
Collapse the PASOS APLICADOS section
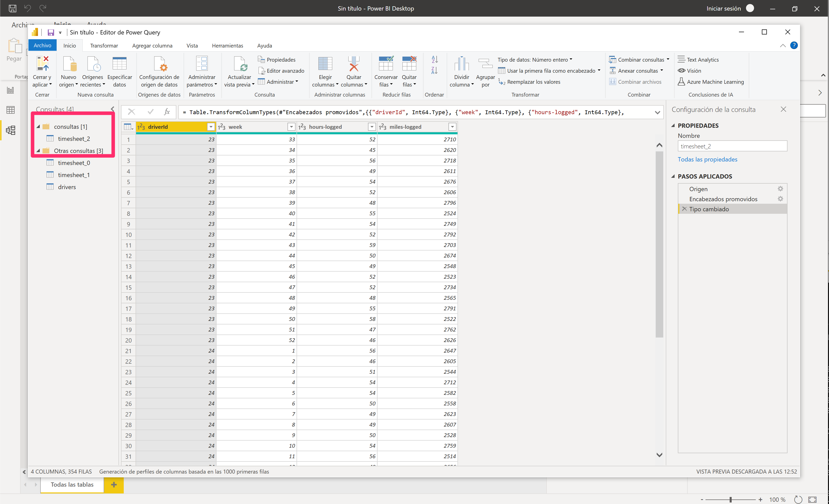point(673,176)
